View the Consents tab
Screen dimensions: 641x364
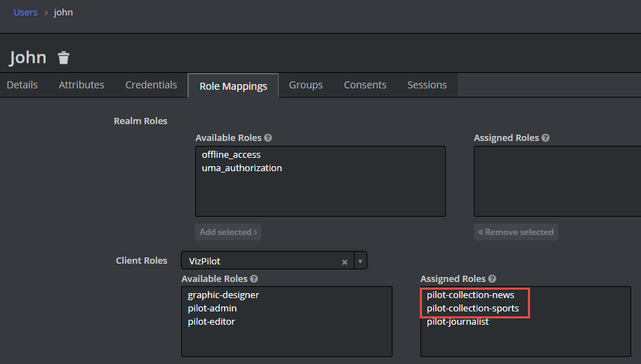coord(365,85)
